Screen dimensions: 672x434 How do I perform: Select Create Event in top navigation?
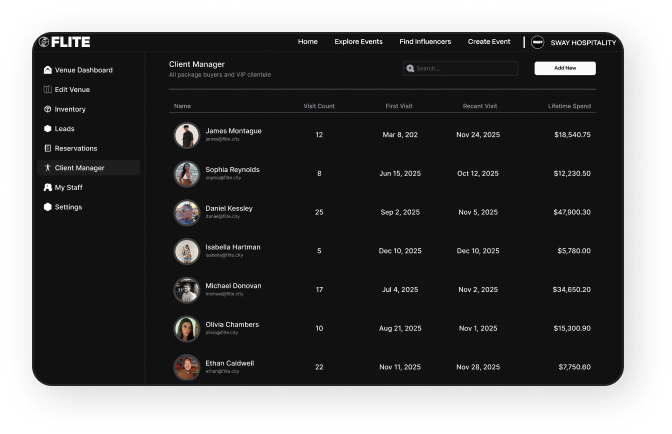click(x=489, y=42)
